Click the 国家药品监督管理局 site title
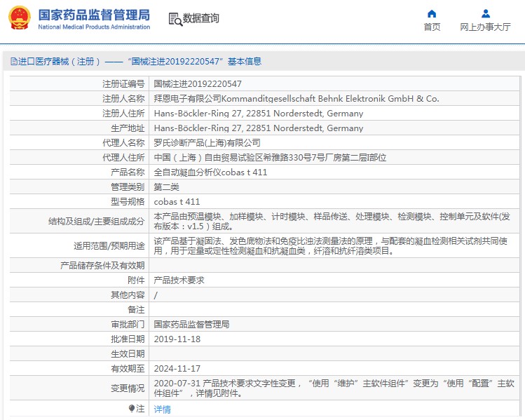This screenshot has width=525, height=420. pyautogui.click(x=94, y=15)
